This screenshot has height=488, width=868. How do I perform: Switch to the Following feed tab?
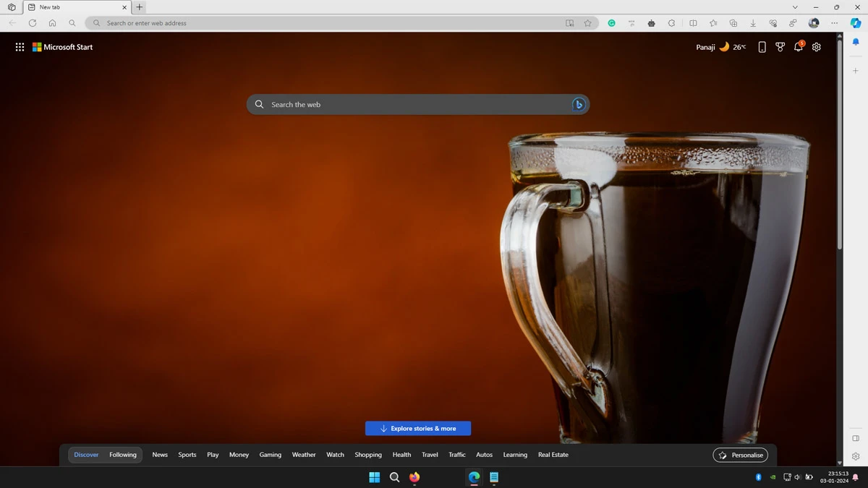click(122, 455)
